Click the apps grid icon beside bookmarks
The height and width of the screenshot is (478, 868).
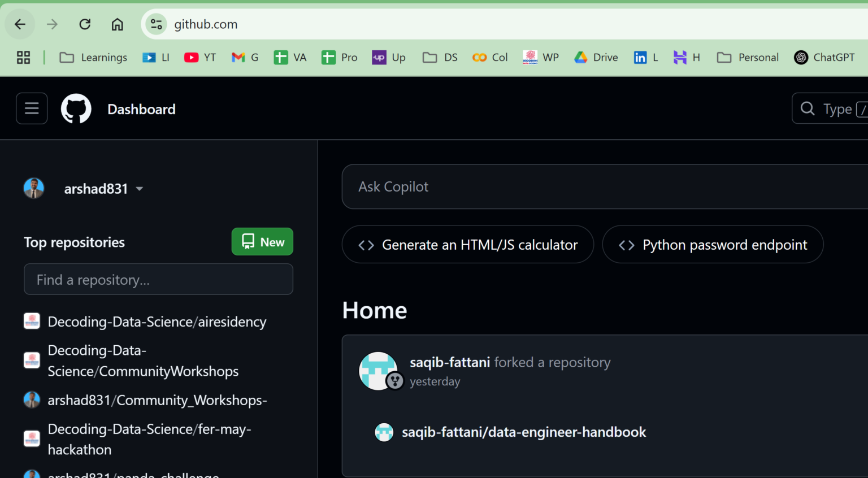23,57
